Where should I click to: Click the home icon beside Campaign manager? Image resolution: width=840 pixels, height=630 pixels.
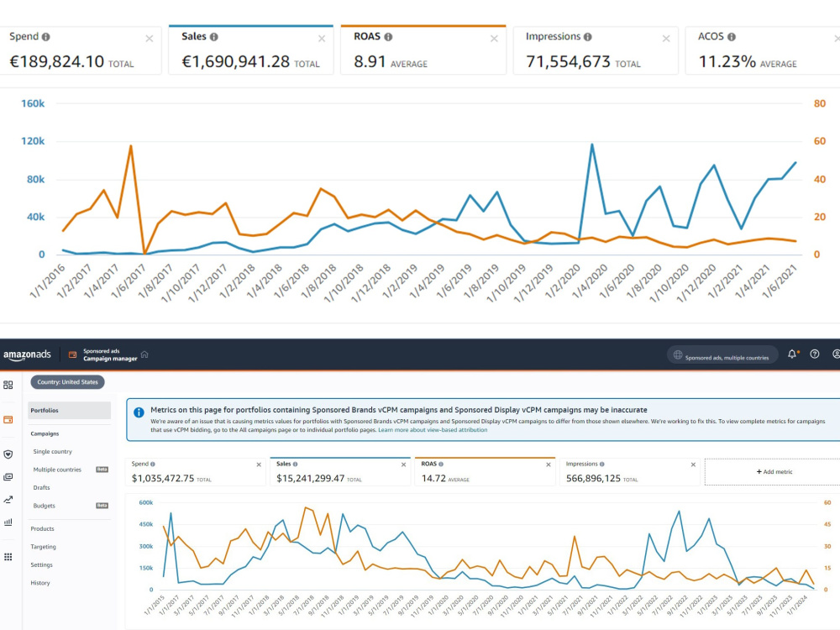point(144,354)
